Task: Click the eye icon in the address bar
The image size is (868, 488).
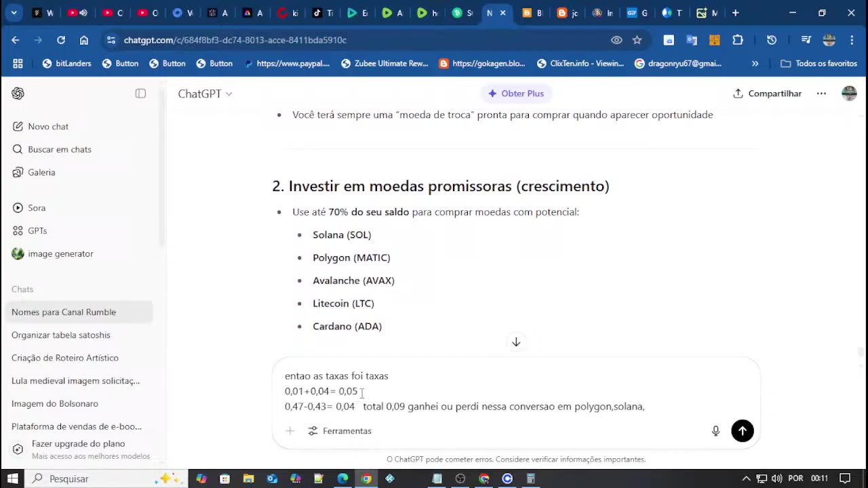Action: click(x=616, y=40)
